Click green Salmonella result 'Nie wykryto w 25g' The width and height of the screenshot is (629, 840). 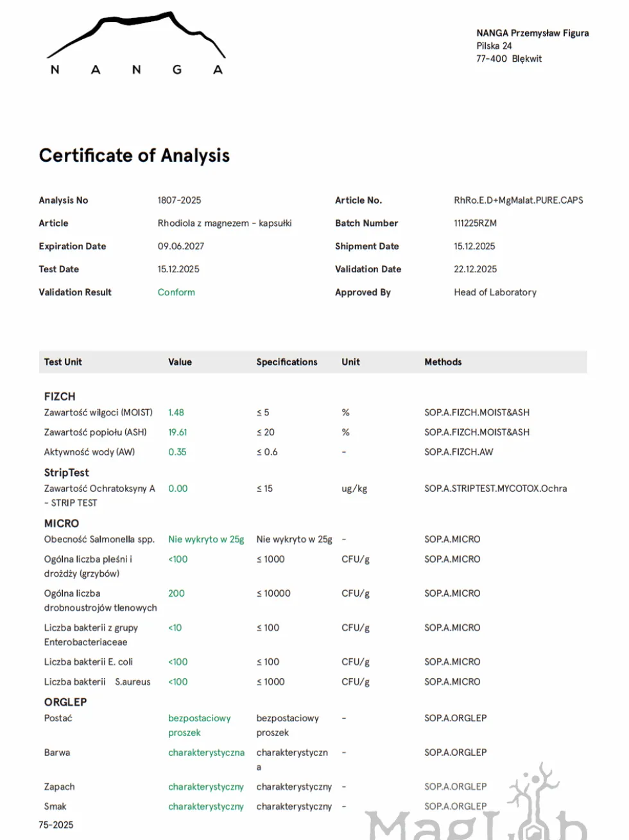click(206, 539)
